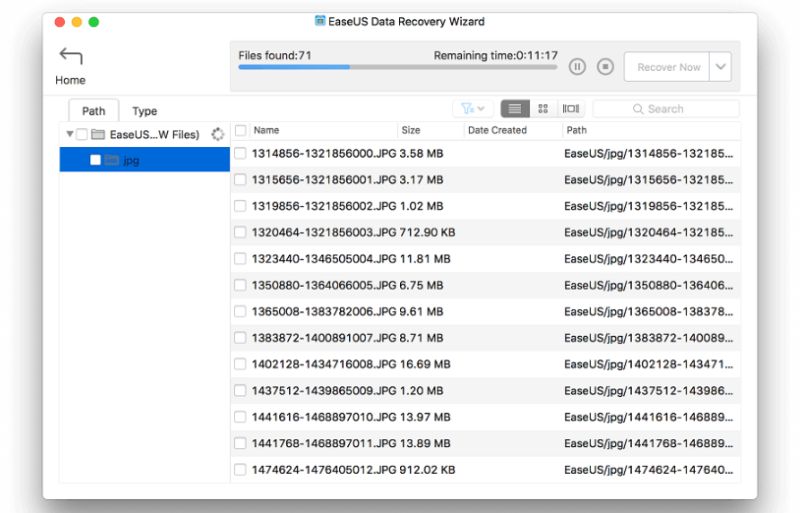Click path EaseUS/jpg/1350880-136406...
This screenshot has height=513, width=800.
tap(648, 285)
